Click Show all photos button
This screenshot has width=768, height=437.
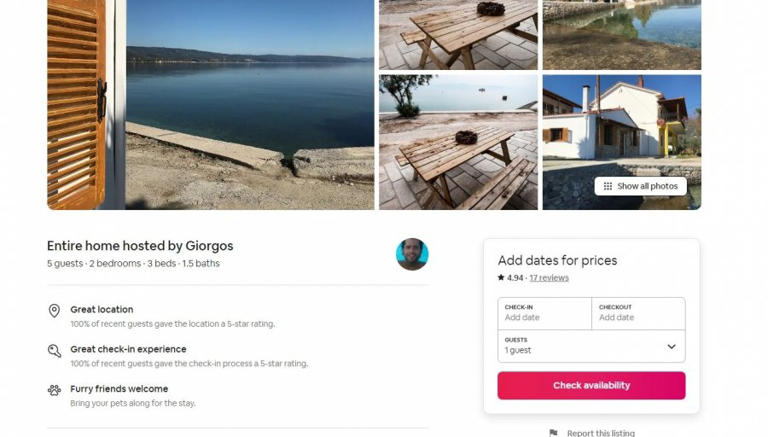point(640,186)
